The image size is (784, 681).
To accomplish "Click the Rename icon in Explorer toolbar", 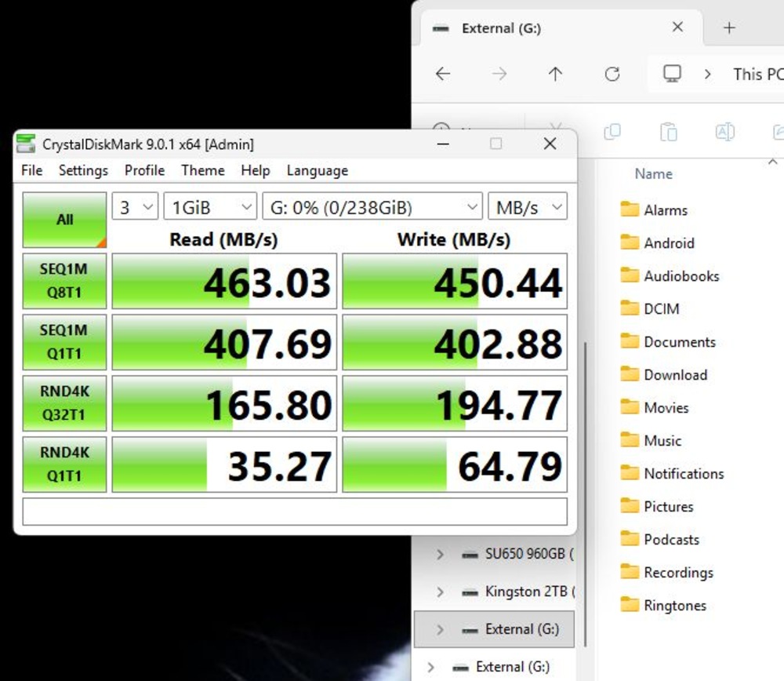I will (724, 132).
